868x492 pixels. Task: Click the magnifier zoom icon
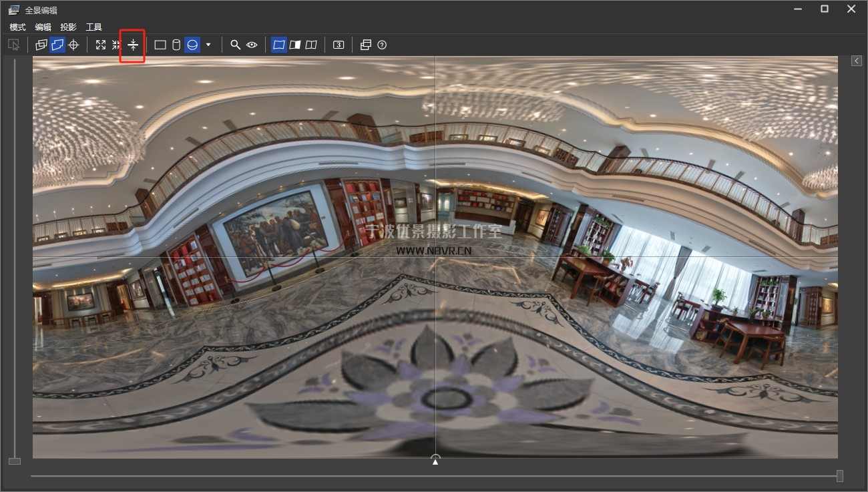tap(235, 45)
